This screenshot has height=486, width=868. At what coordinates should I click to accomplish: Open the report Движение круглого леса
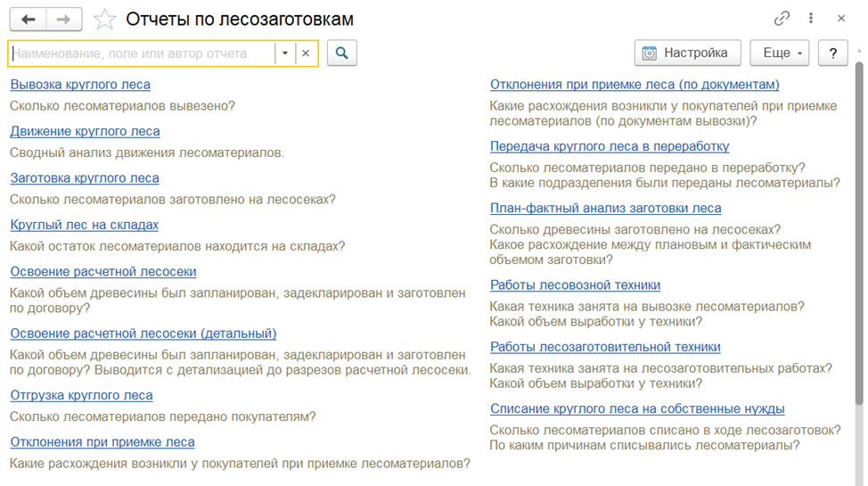[86, 131]
